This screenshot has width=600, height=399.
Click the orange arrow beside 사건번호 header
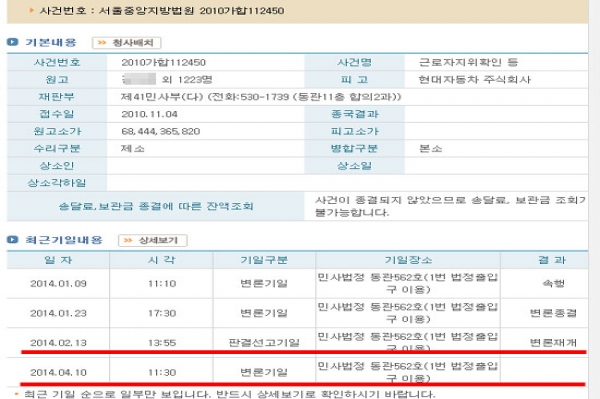click(x=31, y=10)
